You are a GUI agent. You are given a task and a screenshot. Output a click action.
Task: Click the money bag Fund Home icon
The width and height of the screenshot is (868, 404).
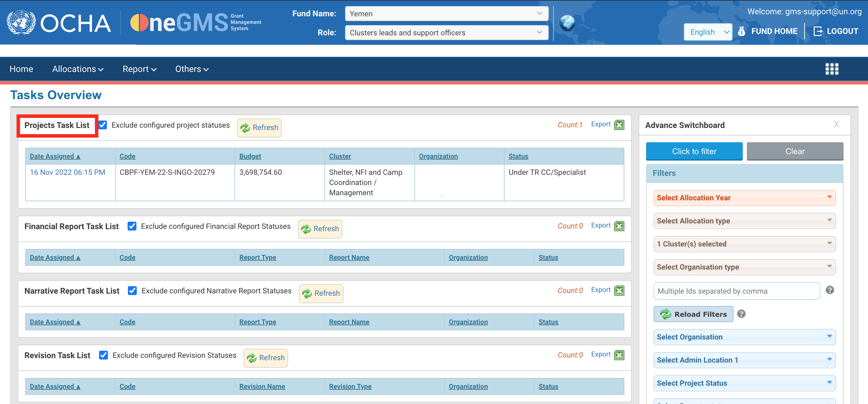click(741, 31)
